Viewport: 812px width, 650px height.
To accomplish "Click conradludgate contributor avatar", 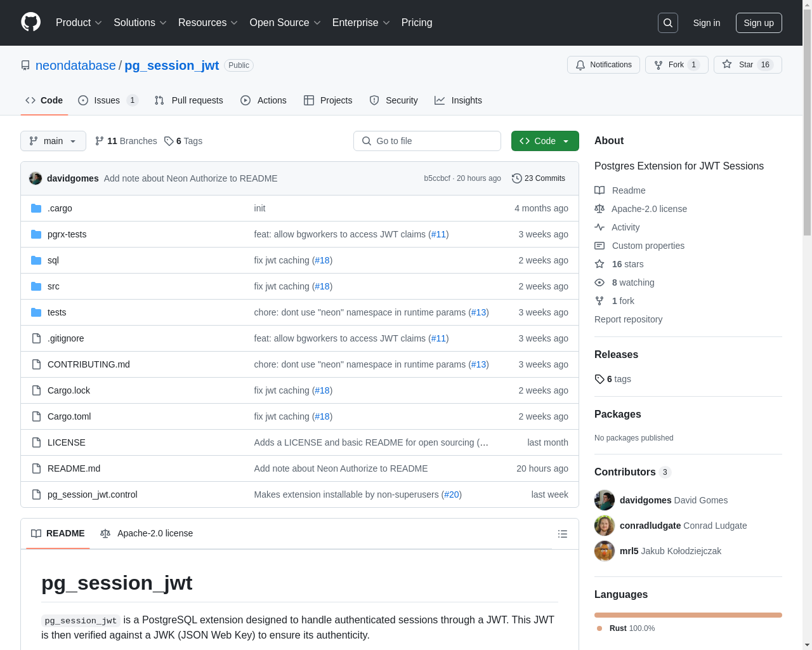I will coord(605,526).
